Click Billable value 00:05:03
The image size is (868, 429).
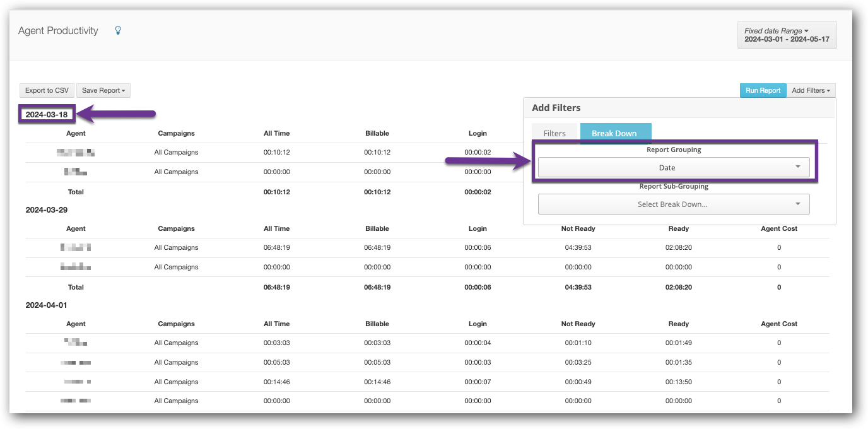point(377,362)
